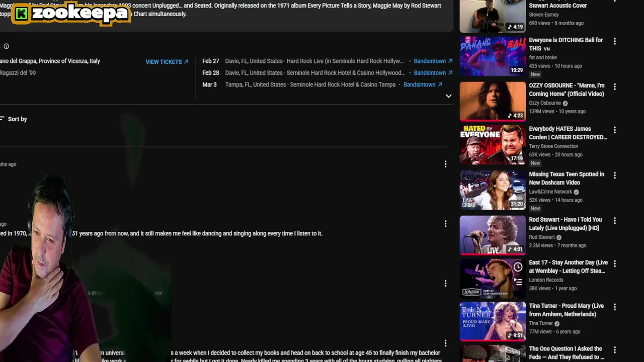Click Watch Later clock on East 17 thumbnail

click(x=518, y=267)
